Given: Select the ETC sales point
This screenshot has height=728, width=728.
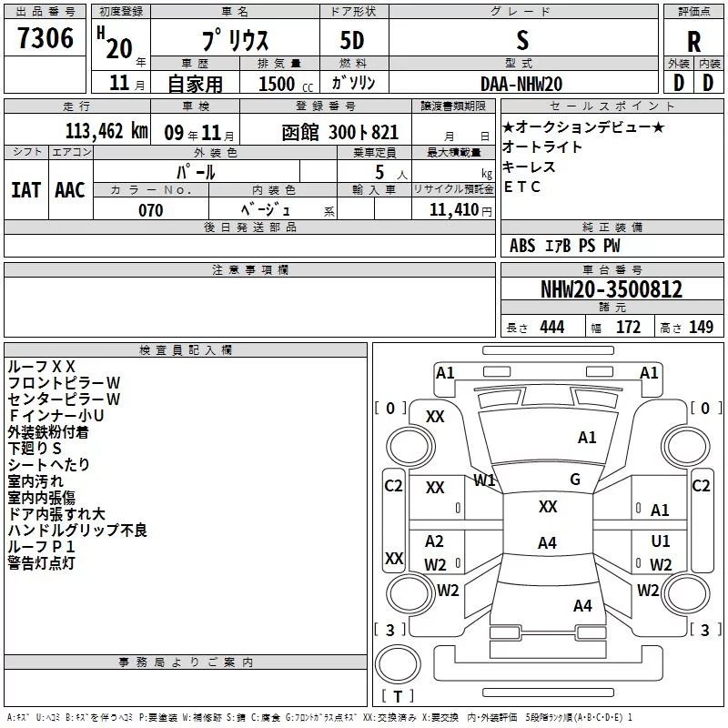Looking at the screenshot, I should click(521, 187).
